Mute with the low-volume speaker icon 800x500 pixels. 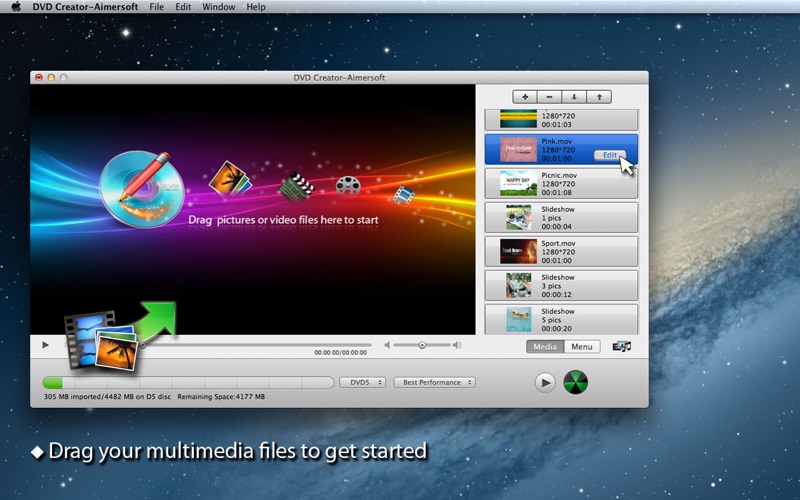[x=387, y=345]
